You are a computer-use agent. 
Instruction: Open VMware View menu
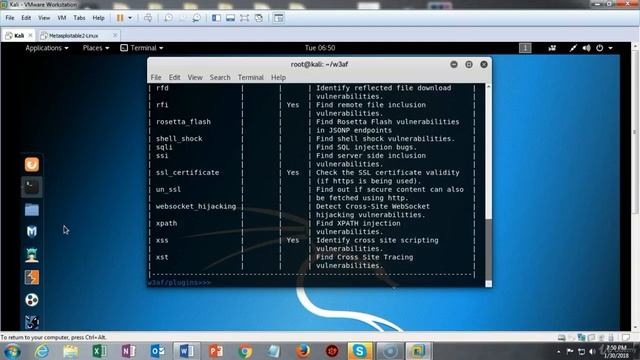coord(44,18)
